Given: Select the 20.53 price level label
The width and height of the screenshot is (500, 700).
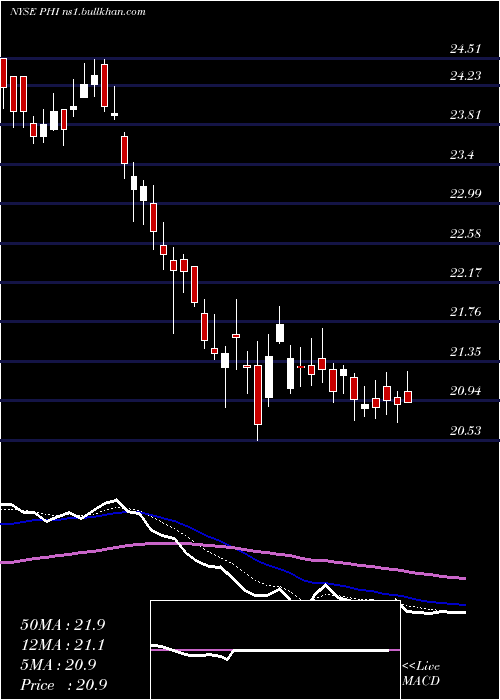Looking at the screenshot, I should [x=466, y=431].
